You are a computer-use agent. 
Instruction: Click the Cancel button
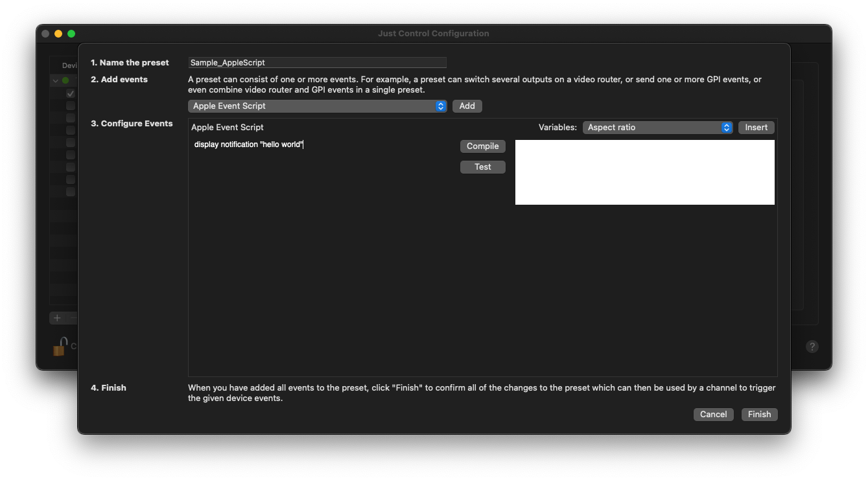(713, 415)
